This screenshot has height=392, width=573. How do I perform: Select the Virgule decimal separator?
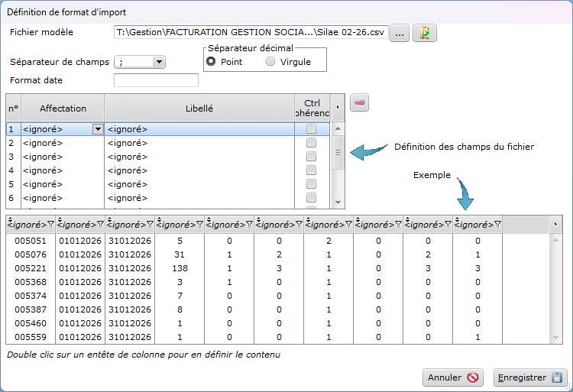[270, 61]
